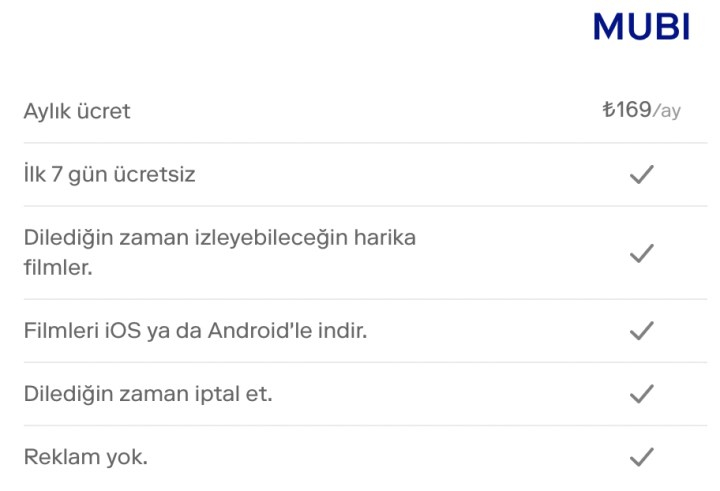720x491 pixels.
Task: Click the MUBI logo
Action: [x=641, y=27]
